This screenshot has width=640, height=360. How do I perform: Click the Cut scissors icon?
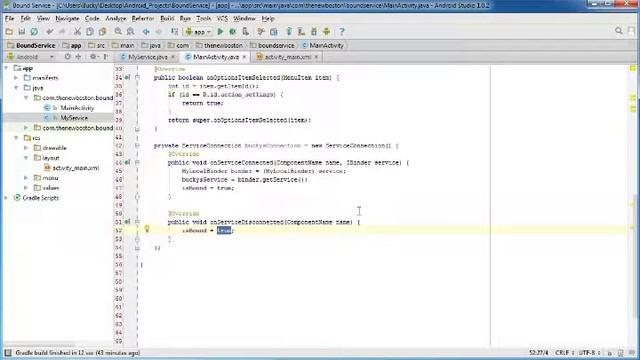(x=77, y=31)
